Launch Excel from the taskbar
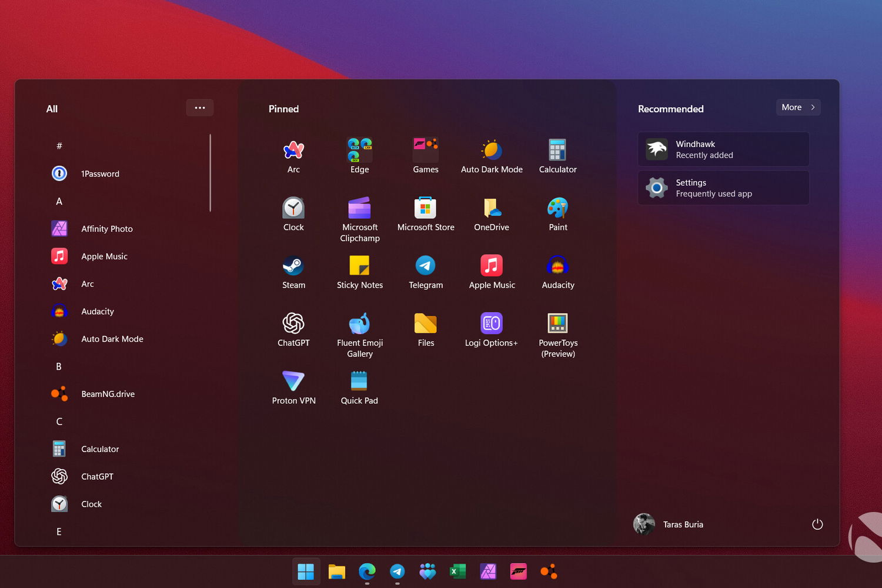Viewport: 882px width, 588px height. [458, 572]
